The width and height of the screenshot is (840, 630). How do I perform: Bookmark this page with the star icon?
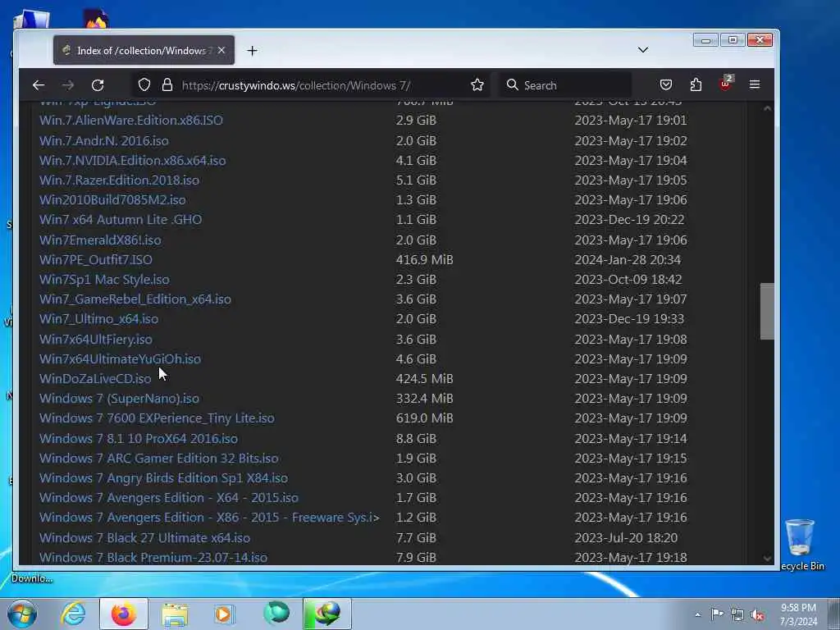(x=477, y=84)
